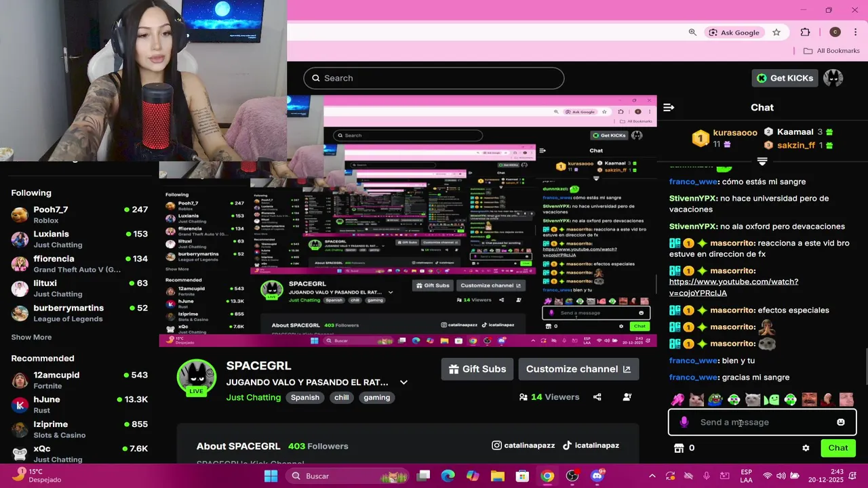
Task: Expand the stream title dropdown chevron
Action: tap(403, 382)
